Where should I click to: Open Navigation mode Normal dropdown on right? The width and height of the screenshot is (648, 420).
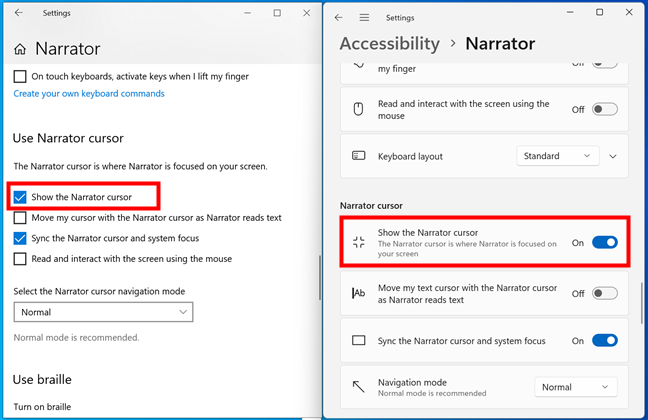[x=576, y=387]
